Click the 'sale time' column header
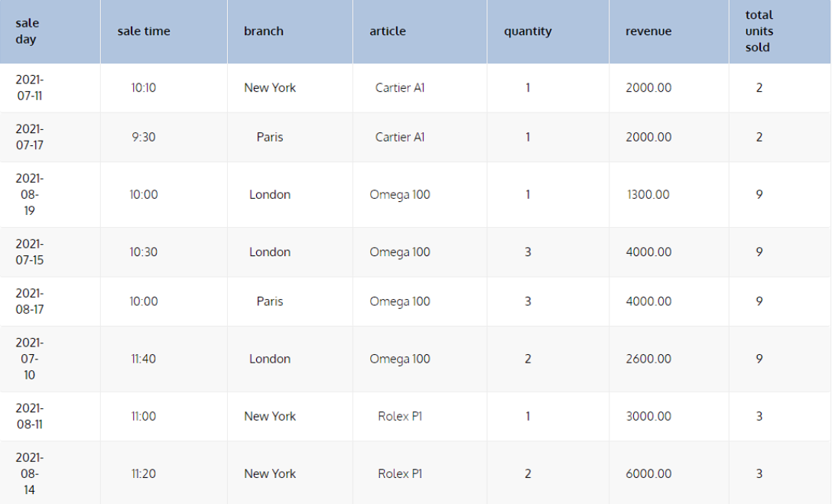 point(144,31)
